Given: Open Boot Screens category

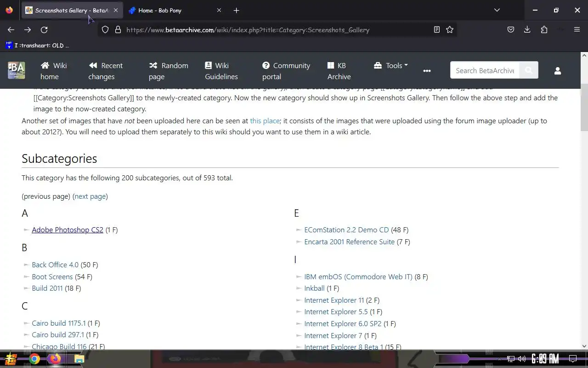Looking at the screenshot, I should tap(52, 277).
